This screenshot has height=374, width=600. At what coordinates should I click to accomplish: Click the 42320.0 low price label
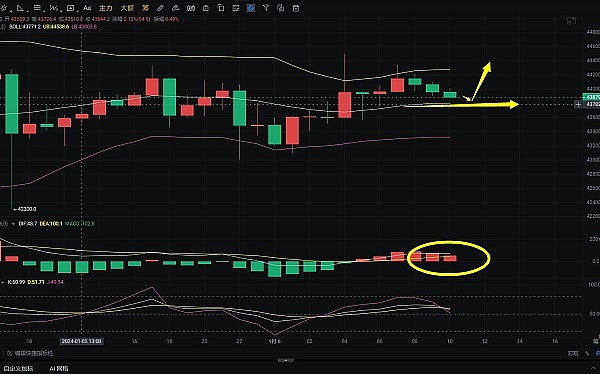coord(27,209)
